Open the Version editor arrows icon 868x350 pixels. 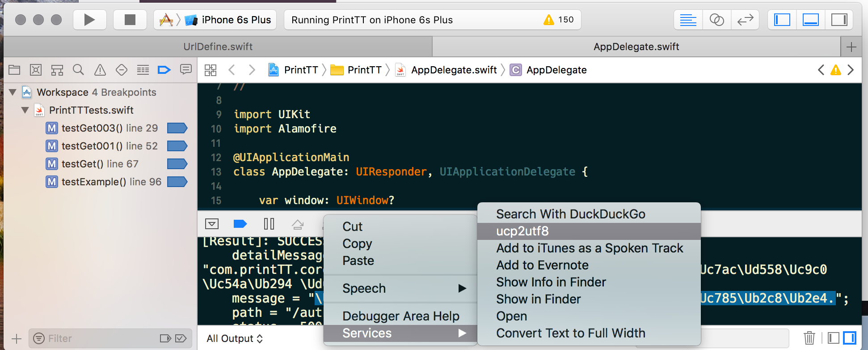click(745, 20)
